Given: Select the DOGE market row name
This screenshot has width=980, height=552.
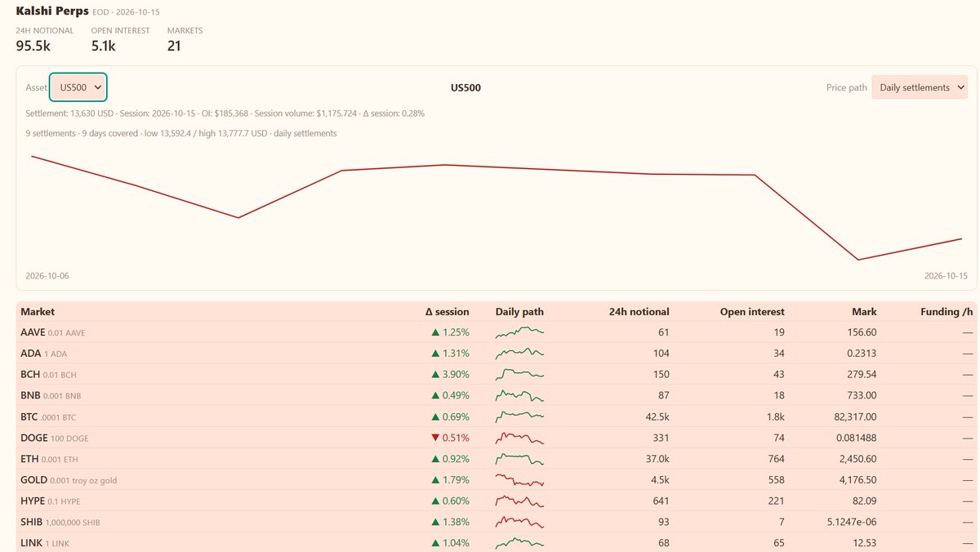Looking at the screenshot, I should [x=34, y=438].
